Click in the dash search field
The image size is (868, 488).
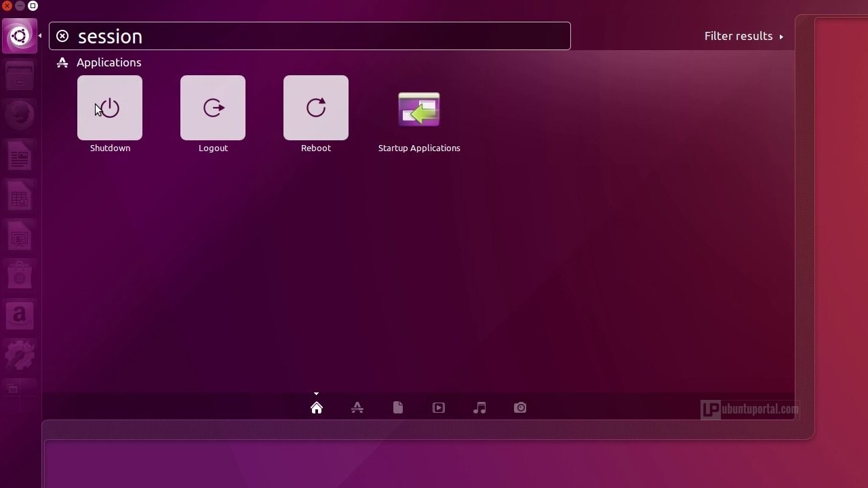pyautogui.click(x=310, y=36)
